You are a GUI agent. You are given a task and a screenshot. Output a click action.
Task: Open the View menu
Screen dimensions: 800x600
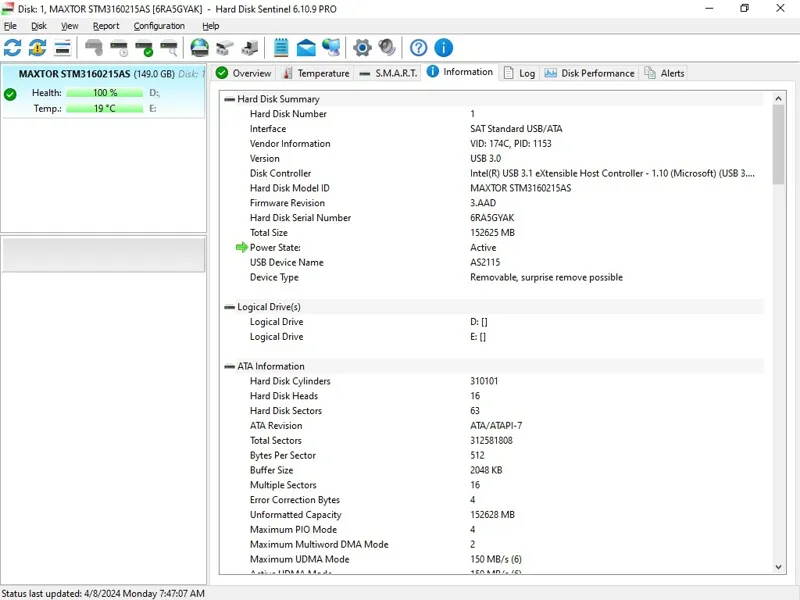point(69,26)
